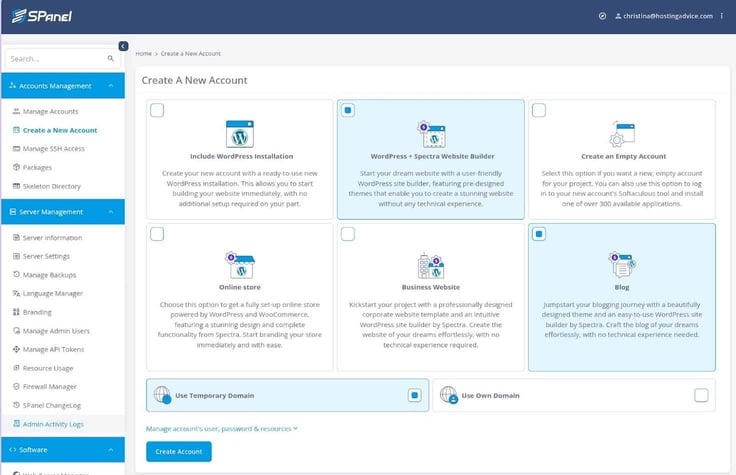Screen dimensions: 736x475
Task: Uncheck the Blog checkbox
Action: click(539, 234)
